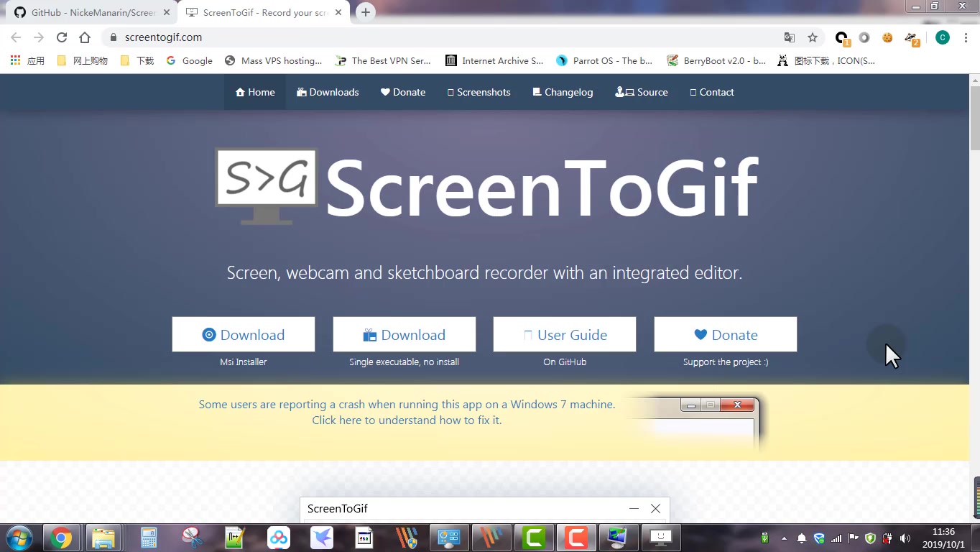Screen dimensions: 980x552
Task: Reload the screentogif.com page
Action: [62, 37]
